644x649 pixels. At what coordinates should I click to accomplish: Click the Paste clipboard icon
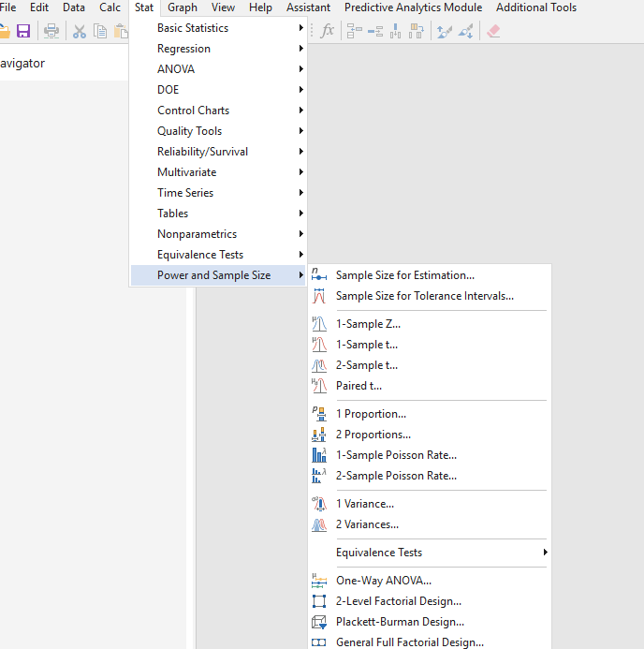121,32
